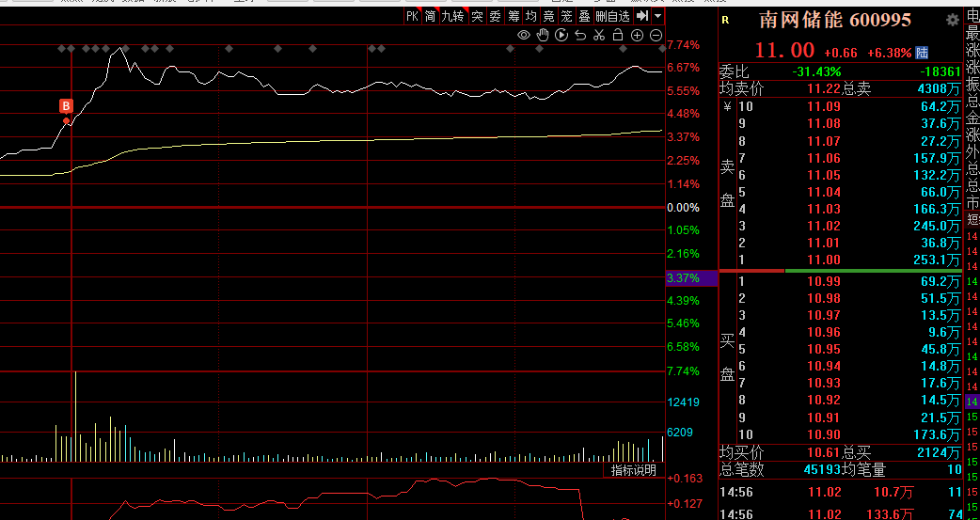Click the replay playback icon
This screenshot has width=980, height=520.
pos(561,35)
